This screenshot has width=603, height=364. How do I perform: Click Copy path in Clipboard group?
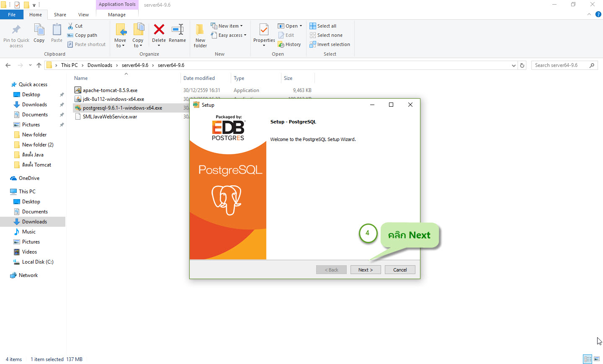[82, 35]
